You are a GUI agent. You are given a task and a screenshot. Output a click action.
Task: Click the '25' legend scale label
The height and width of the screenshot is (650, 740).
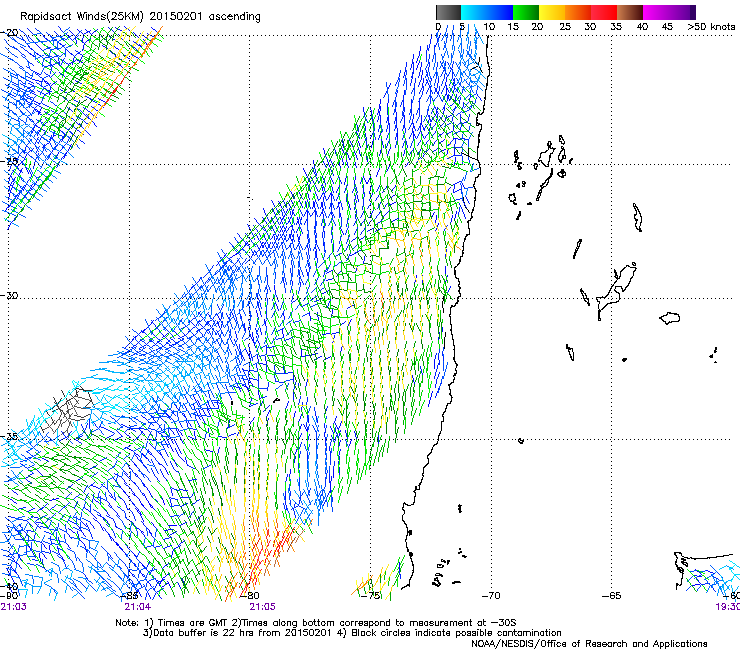click(565, 27)
